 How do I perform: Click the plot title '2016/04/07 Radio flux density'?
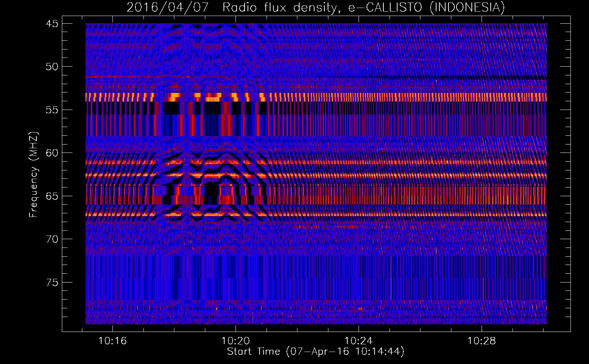(316, 7)
